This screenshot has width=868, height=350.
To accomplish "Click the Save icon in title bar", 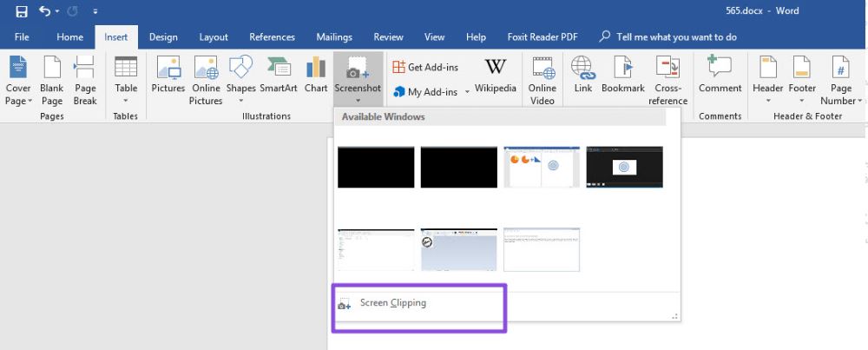I will click(x=21, y=11).
